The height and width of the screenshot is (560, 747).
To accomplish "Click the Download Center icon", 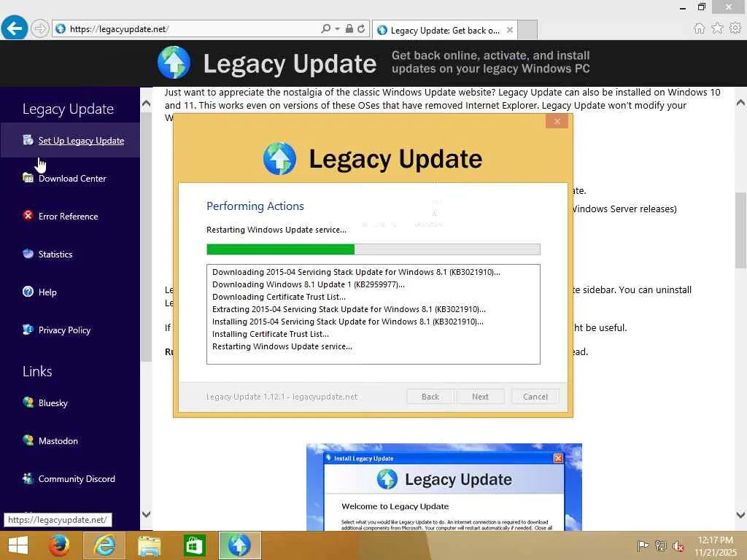I will (x=28, y=178).
